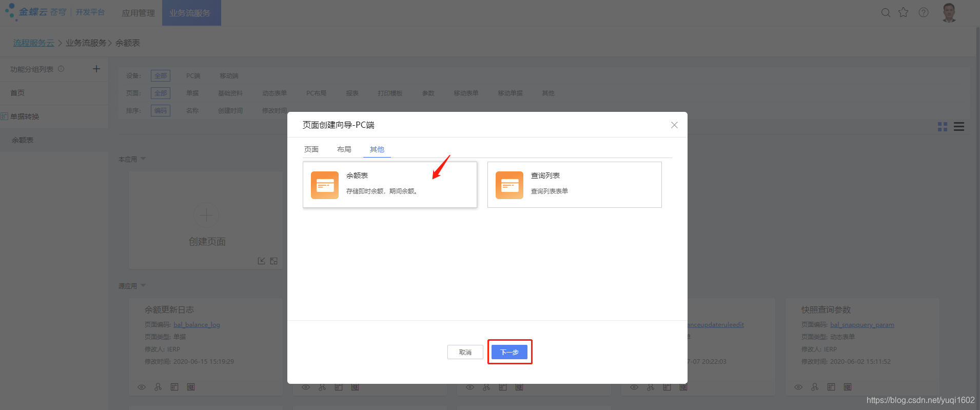Open the bal_balance_log page code link
Viewport: 980px width, 410px height.
197,325
